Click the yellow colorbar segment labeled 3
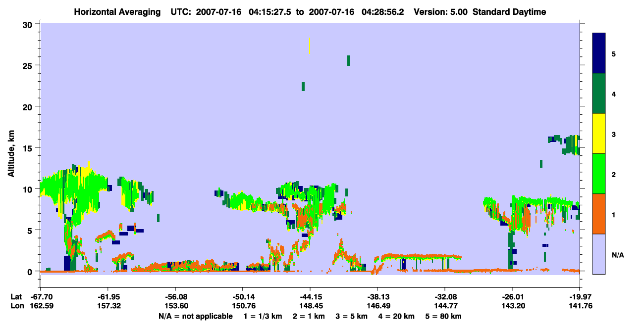The image size is (644, 330). coord(599,134)
